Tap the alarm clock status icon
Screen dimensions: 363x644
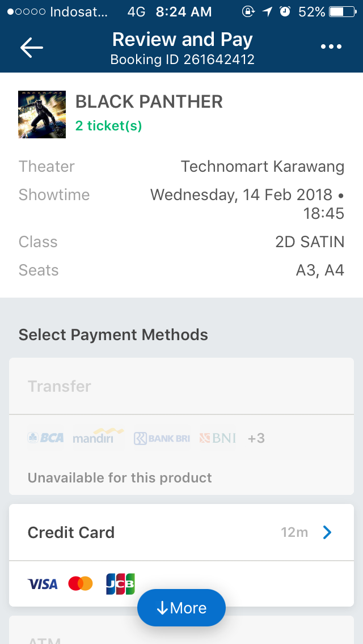[x=285, y=11]
